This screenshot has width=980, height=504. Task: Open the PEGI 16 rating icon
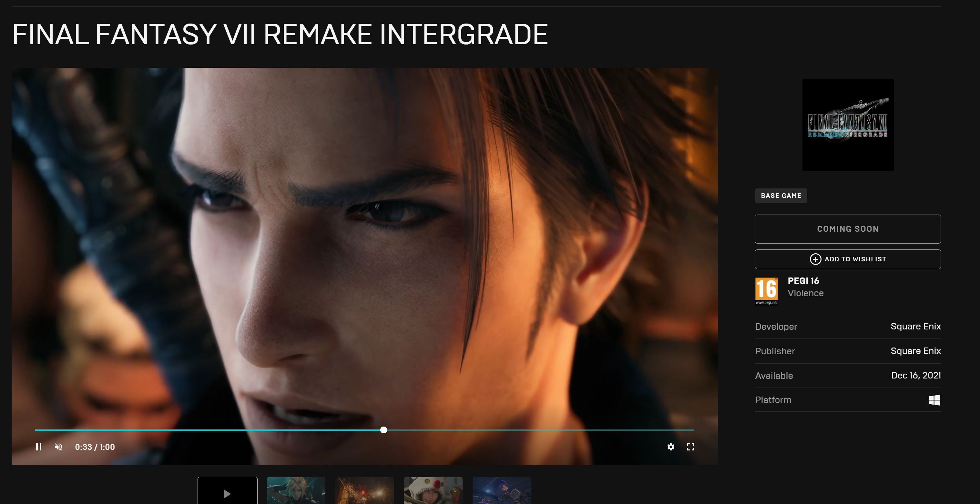pyautogui.click(x=766, y=291)
